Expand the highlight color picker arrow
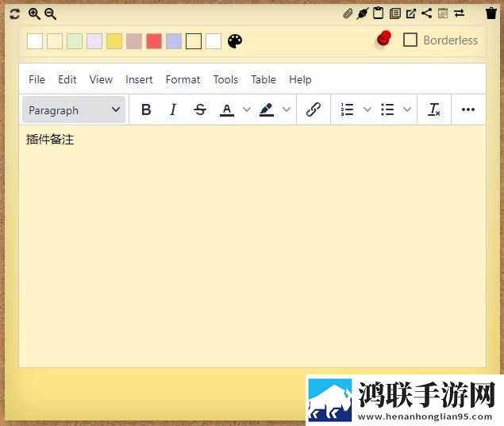 pos(287,109)
